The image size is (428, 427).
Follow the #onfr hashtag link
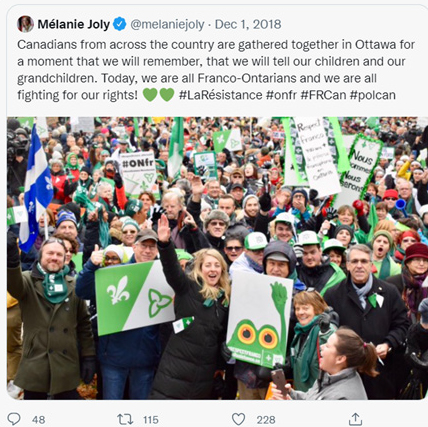pos(281,95)
